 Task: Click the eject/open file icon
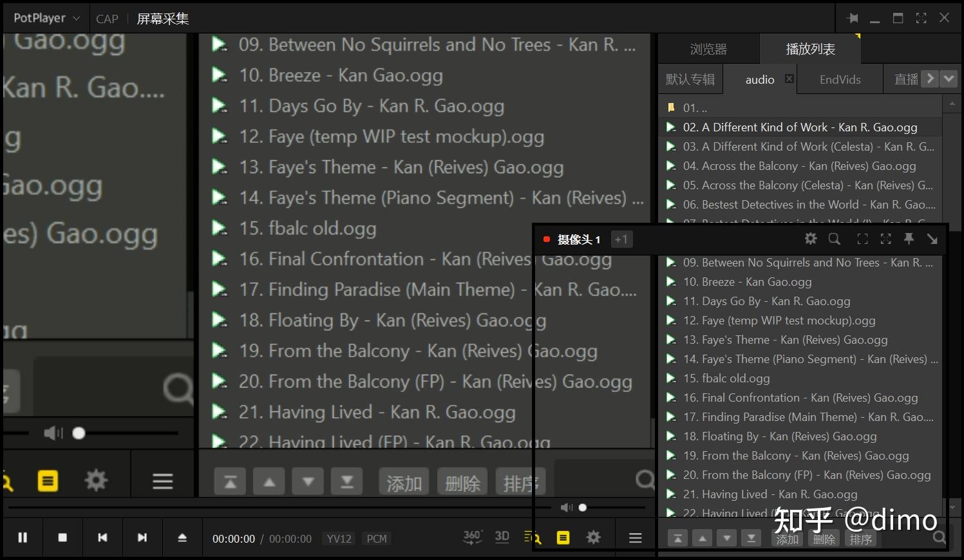pos(182,537)
